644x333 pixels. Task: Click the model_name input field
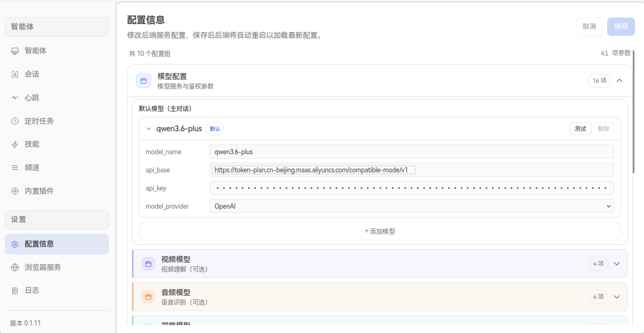(412, 152)
